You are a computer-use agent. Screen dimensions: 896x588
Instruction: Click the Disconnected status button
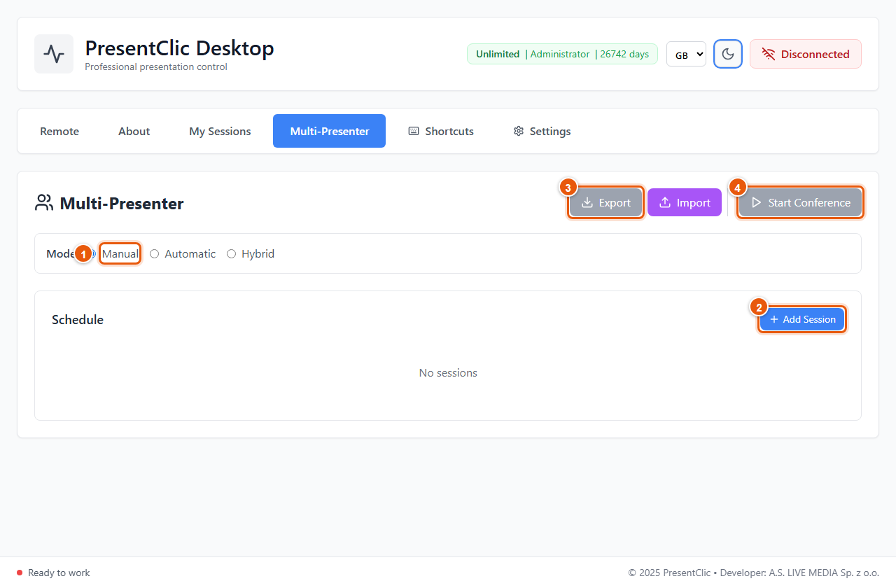(x=806, y=54)
